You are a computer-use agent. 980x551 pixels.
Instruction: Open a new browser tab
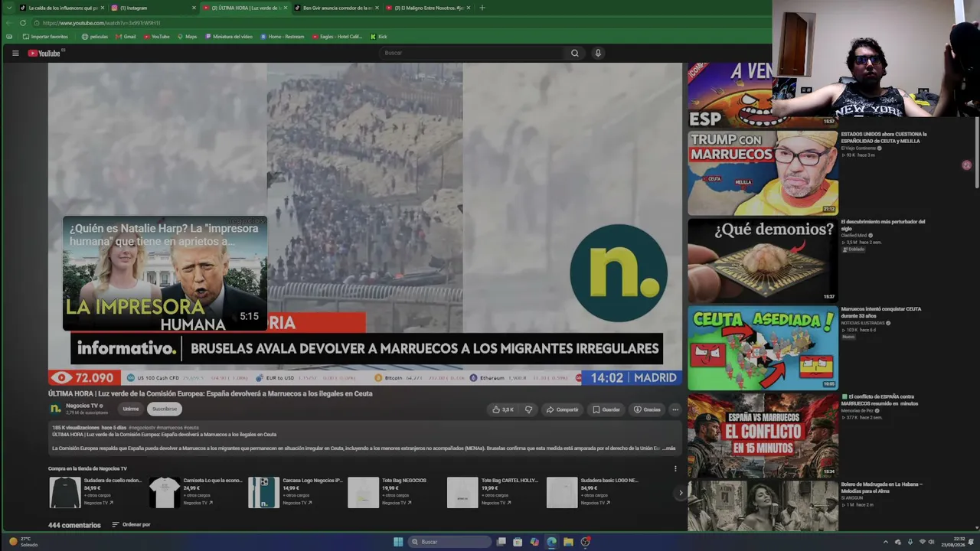click(482, 8)
